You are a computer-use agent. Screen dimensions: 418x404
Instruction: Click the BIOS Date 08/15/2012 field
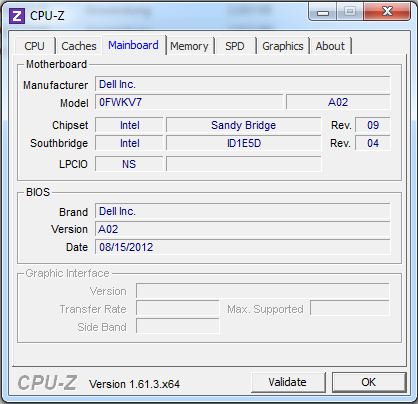242,247
